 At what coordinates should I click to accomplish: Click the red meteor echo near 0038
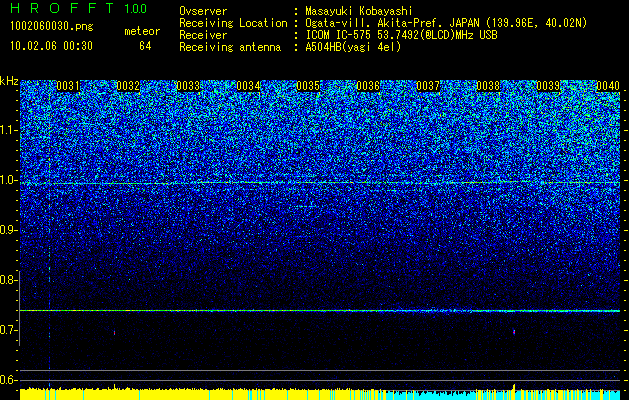point(514,332)
